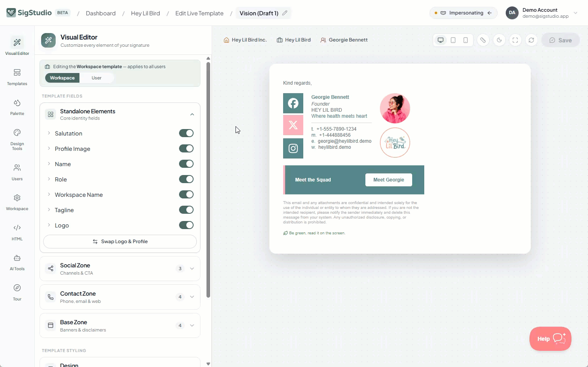Click the heylilbird.demo website text
This screenshot has width=588, height=367.
(334, 147)
